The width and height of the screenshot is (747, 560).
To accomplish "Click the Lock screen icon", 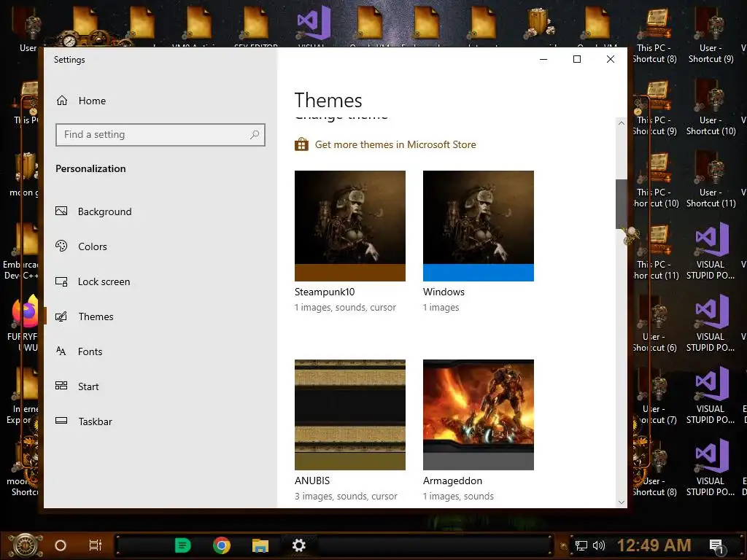I will (x=61, y=281).
